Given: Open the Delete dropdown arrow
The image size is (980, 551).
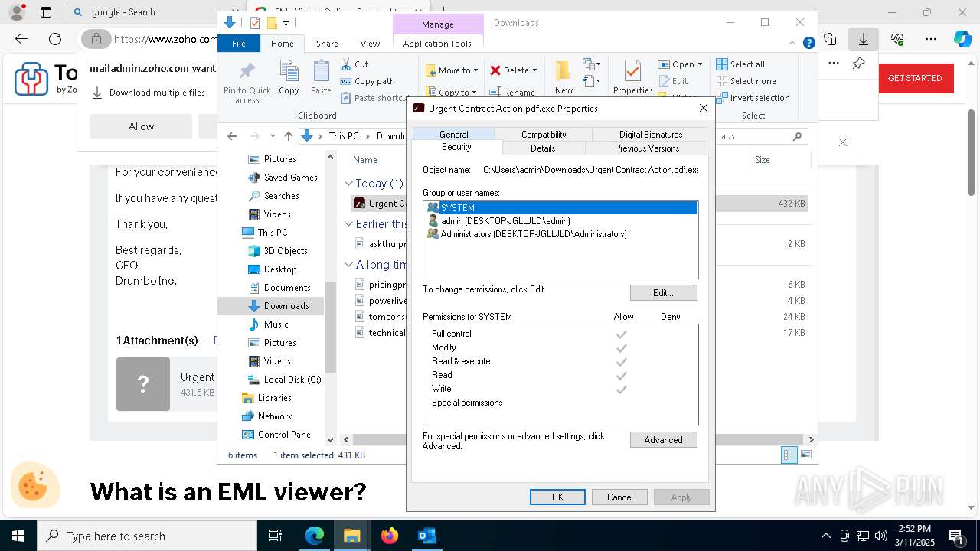Looking at the screenshot, I should [534, 70].
